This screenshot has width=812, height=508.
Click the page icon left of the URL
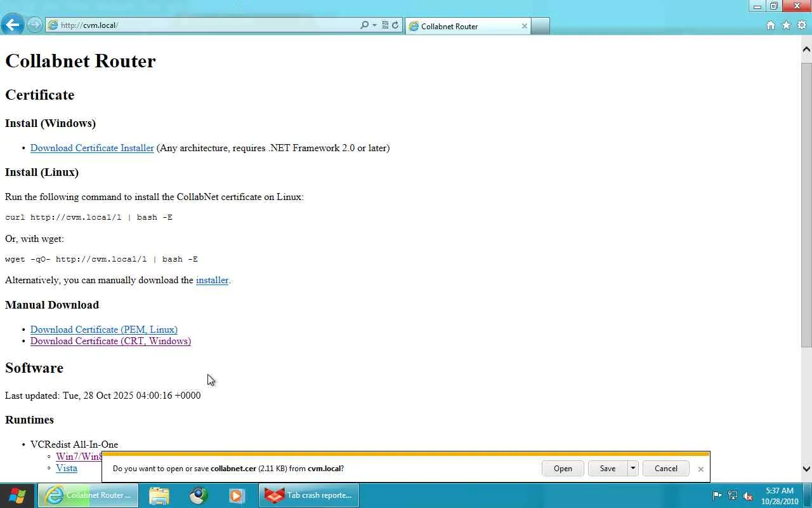point(53,25)
